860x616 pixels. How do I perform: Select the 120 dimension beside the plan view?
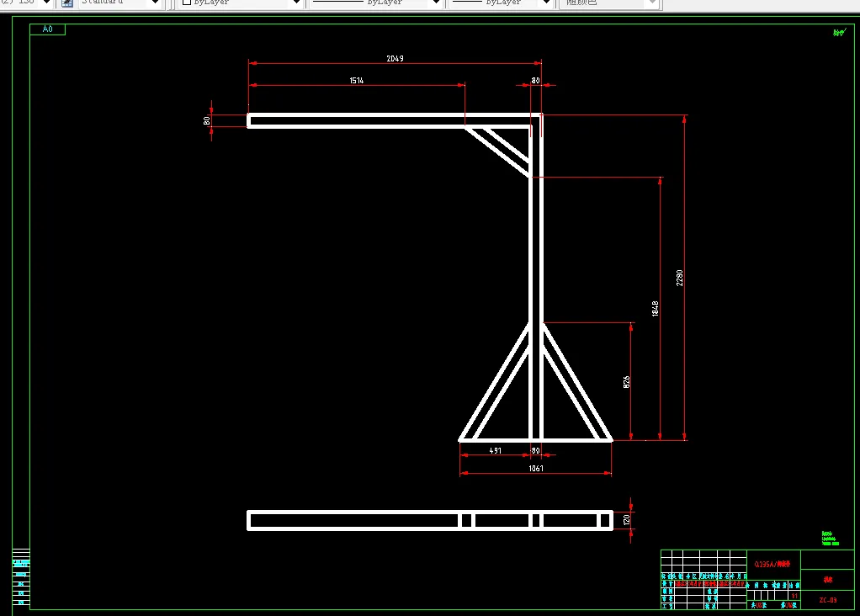[x=626, y=519]
